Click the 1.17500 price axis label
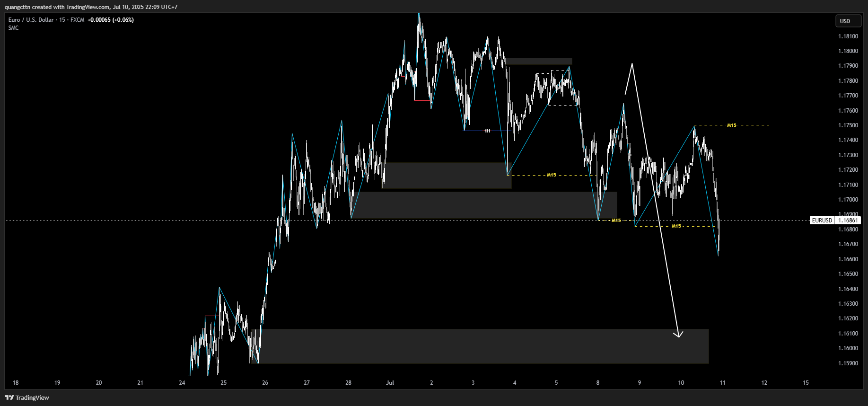The image size is (868, 406). coord(848,125)
